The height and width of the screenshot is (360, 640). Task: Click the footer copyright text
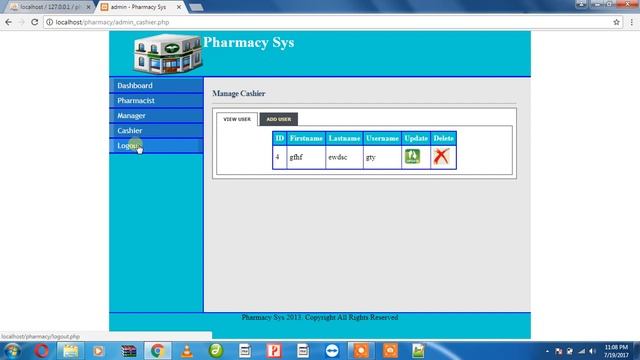320,317
